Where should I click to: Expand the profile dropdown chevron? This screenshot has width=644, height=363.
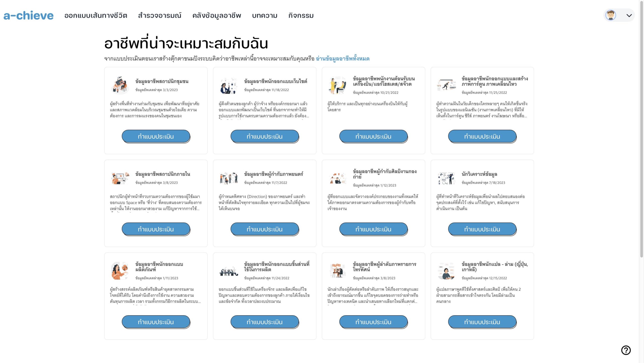[629, 15]
